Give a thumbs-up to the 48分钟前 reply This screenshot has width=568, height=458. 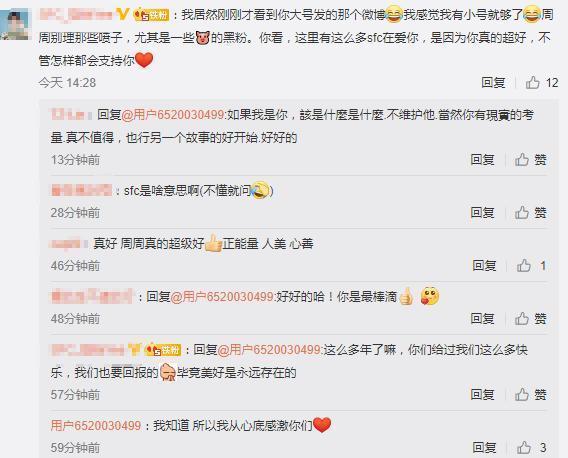pos(531,318)
